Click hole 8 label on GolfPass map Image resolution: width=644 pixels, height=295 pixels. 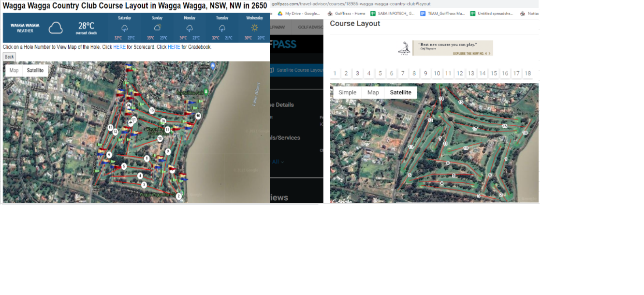tap(448, 163)
